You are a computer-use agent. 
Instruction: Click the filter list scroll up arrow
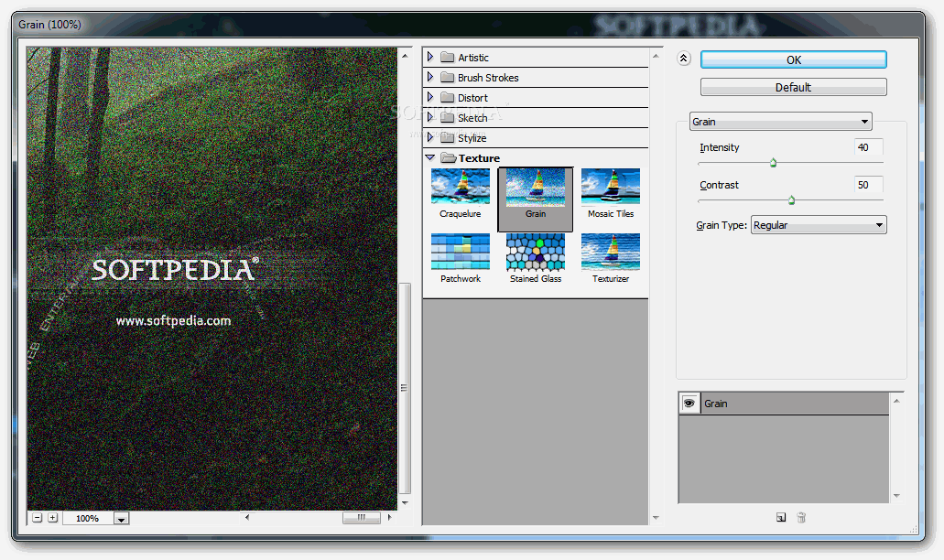[x=656, y=56]
